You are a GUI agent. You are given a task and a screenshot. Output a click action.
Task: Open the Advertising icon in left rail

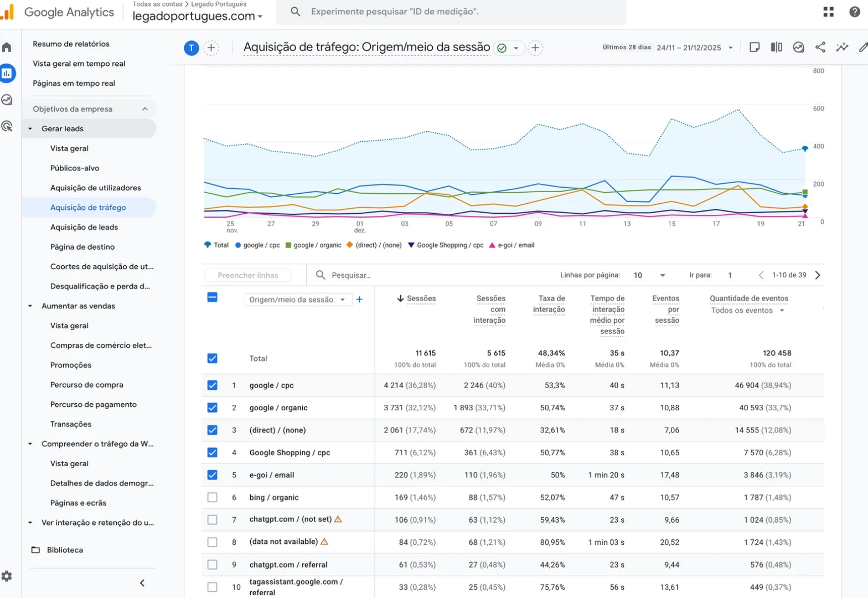coord(7,126)
